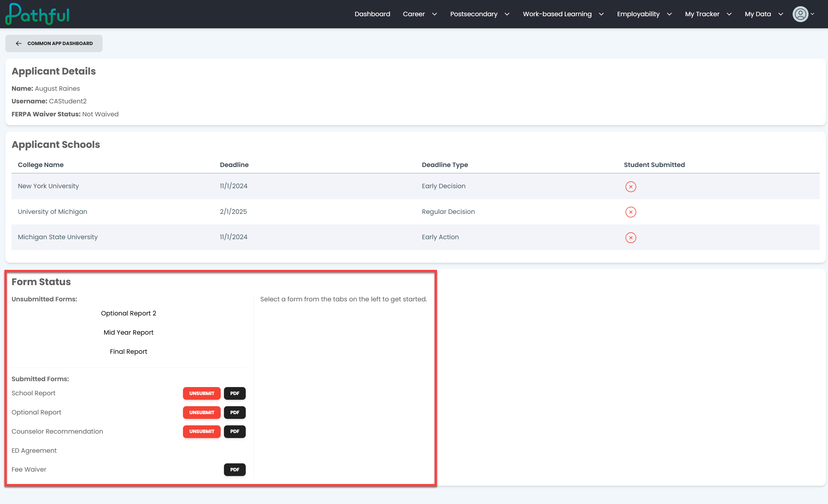The width and height of the screenshot is (828, 504).
Task: Click the back arrow beside Common App Dashboard
Action: point(19,43)
